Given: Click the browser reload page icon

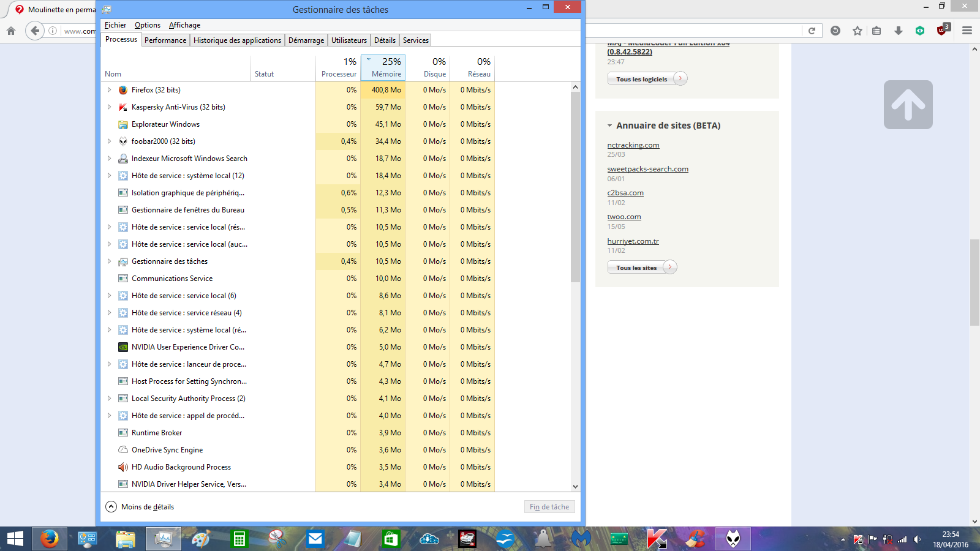Looking at the screenshot, I should tap(812, 31).
